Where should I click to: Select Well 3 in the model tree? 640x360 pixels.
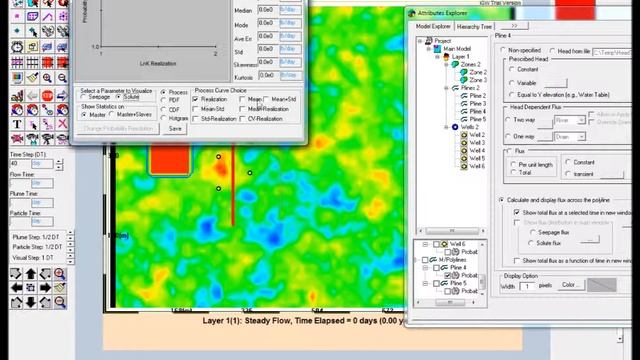click(x=477, y=142)
